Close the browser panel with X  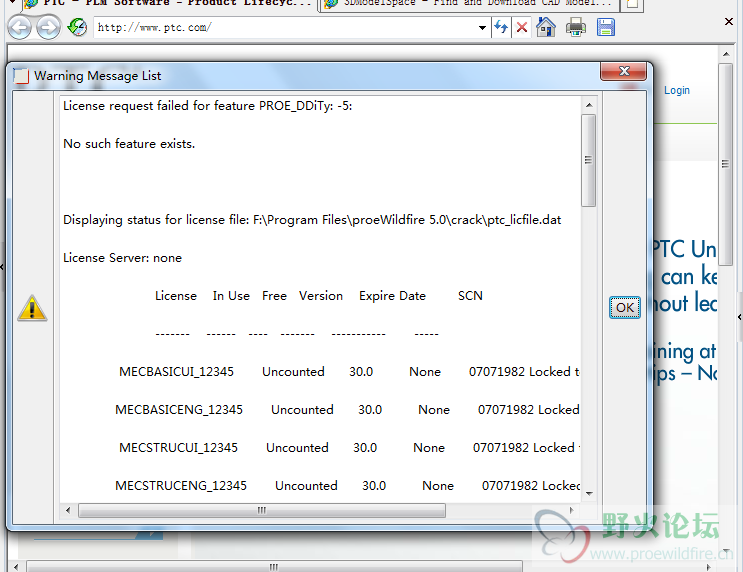point(729,21)
